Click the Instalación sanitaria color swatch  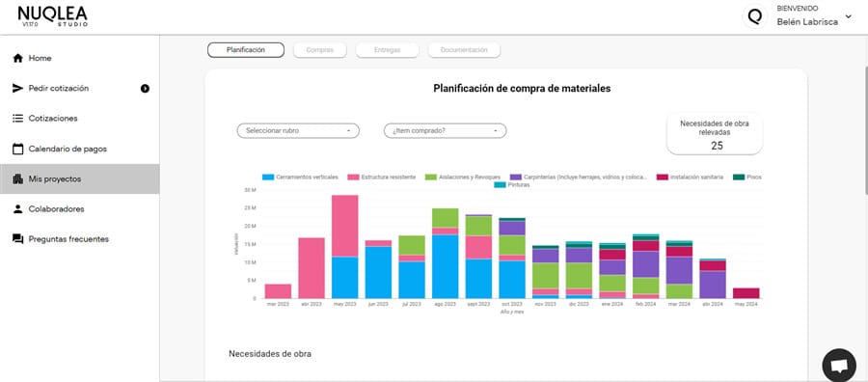(x=662, y=177)
